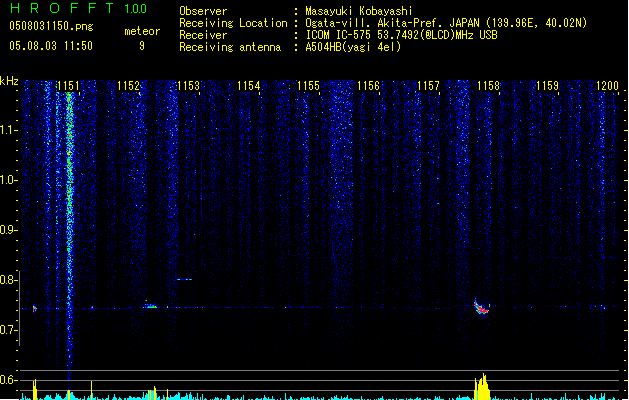
Task: Click the meteor echo near 1152 baseline
Action: click(150, 306)
